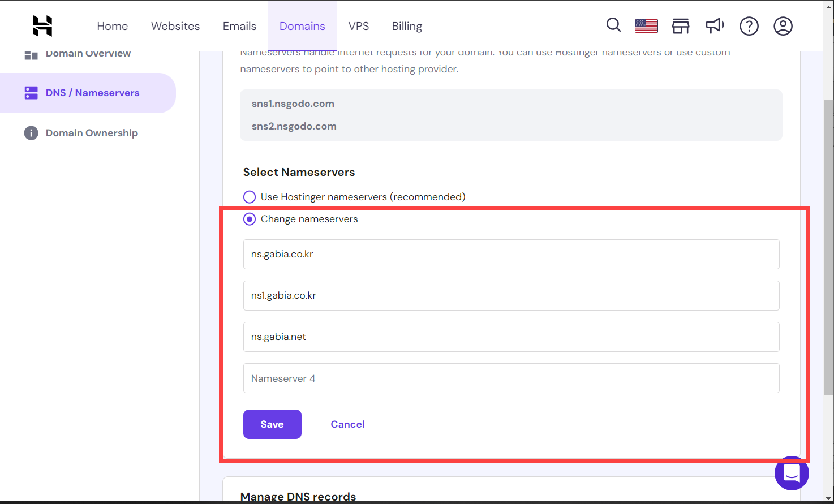Open the Emails menu
This screenshot has width=834, height=504.
[239, 26]
